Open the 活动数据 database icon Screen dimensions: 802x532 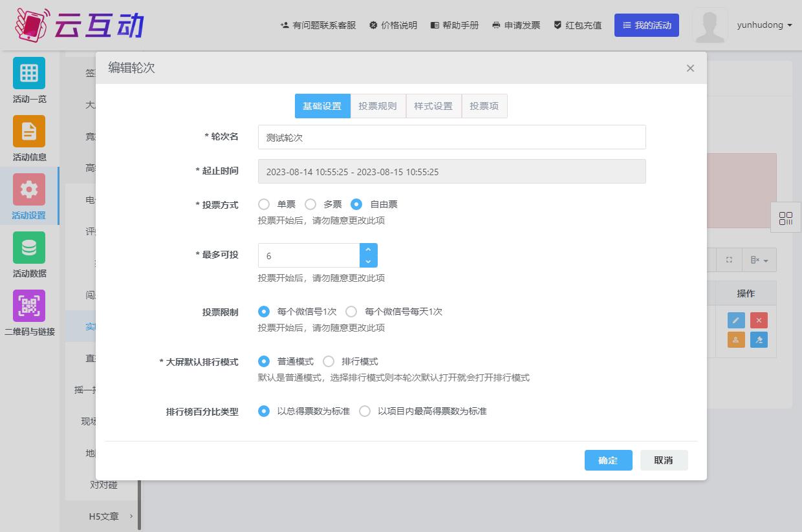point(29,248)
